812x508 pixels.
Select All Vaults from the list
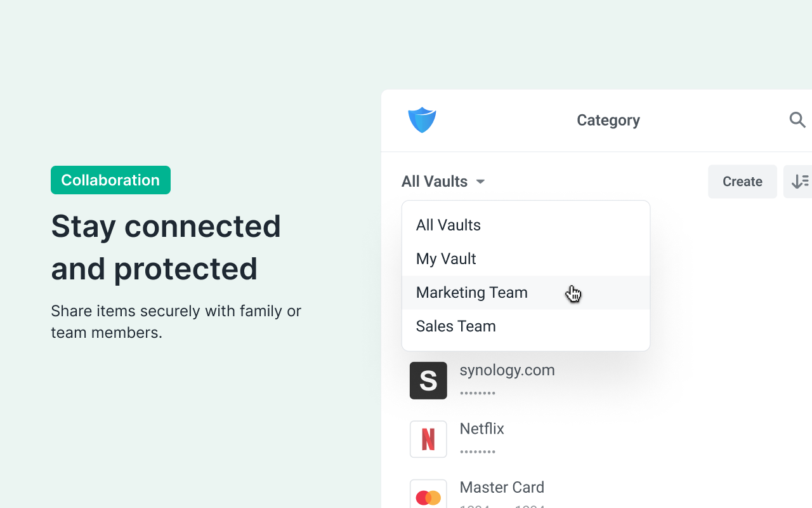click(449, 225)
